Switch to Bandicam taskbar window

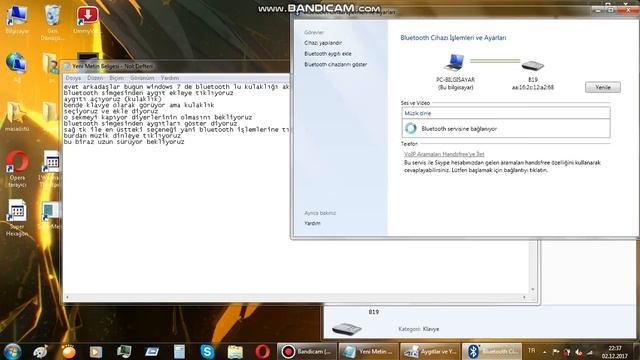[307, 351]
